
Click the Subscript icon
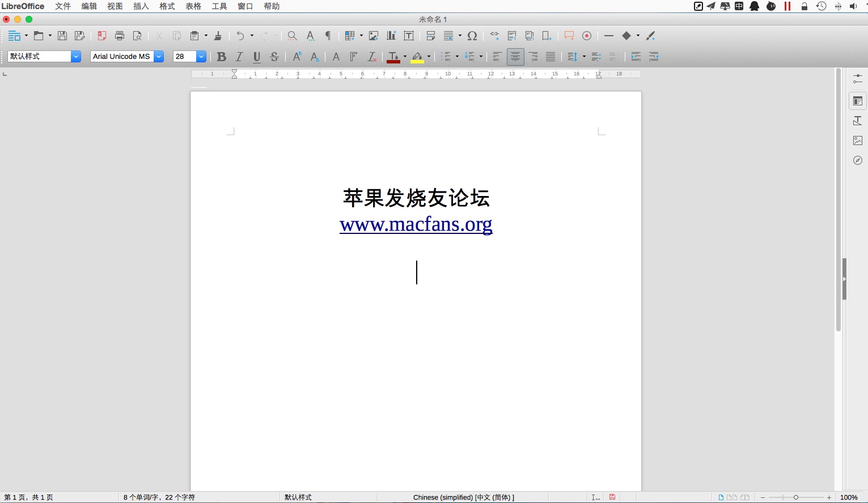(x=315, y=56)
